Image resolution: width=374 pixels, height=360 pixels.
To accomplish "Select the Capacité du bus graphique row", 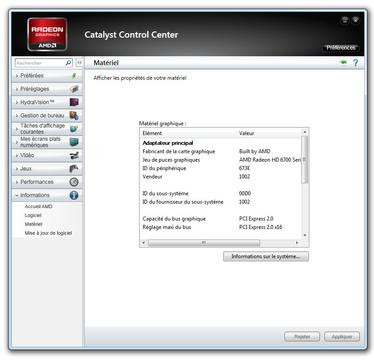I will (220, 219).
